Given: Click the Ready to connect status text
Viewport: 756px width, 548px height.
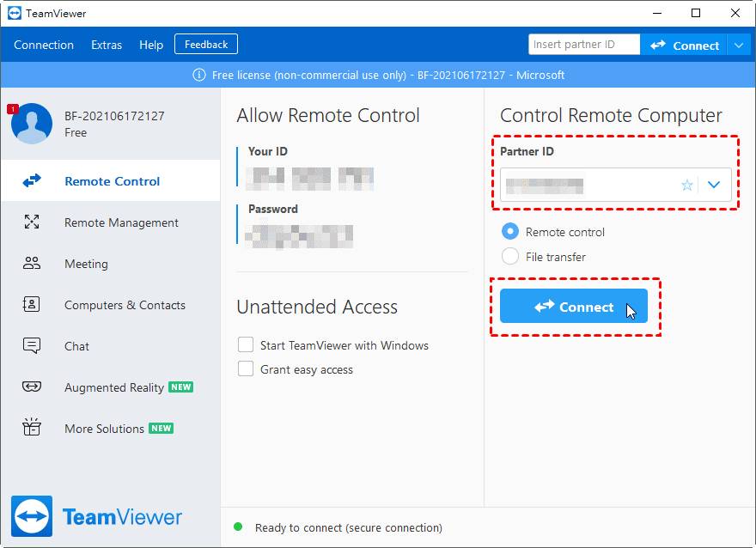Looking at the screenshot, I should point(349,527).
